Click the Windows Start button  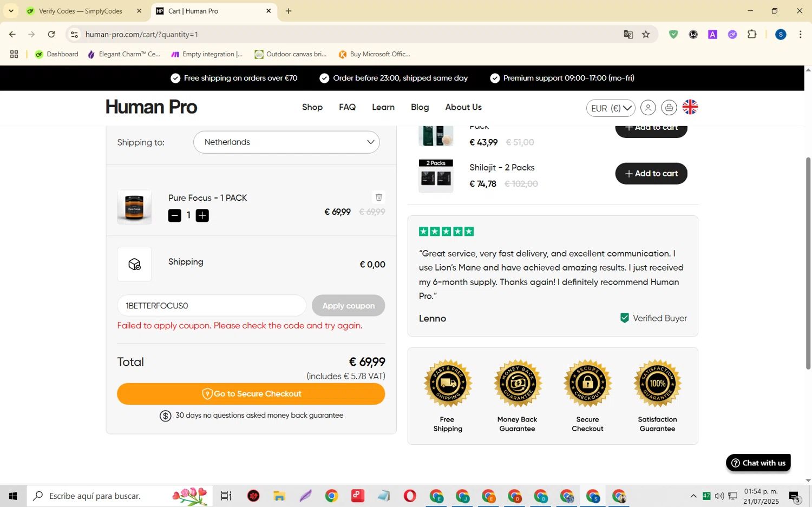point(13,496)
